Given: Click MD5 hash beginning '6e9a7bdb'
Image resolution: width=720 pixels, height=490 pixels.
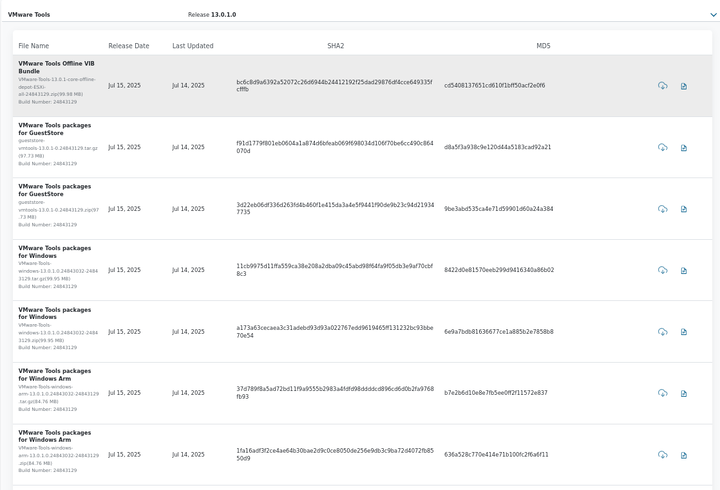Looking at the screenshot, I should (499, 332).
